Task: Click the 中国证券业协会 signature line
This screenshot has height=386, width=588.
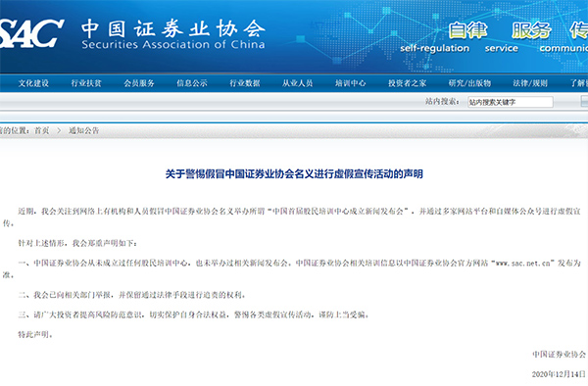Action: 559,354
